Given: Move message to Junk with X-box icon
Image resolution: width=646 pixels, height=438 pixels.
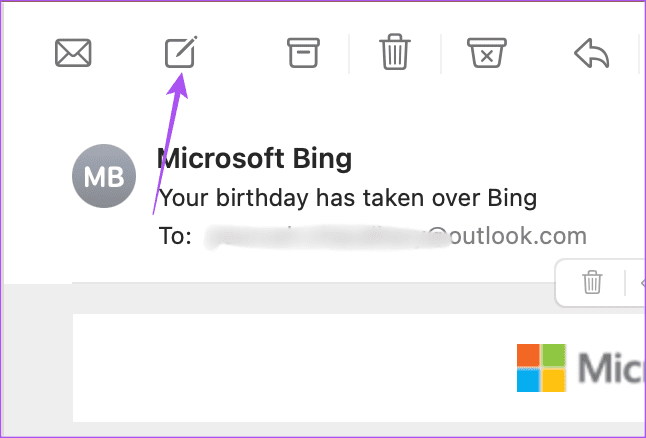Looking at the screenshot, I should (487, 53).
